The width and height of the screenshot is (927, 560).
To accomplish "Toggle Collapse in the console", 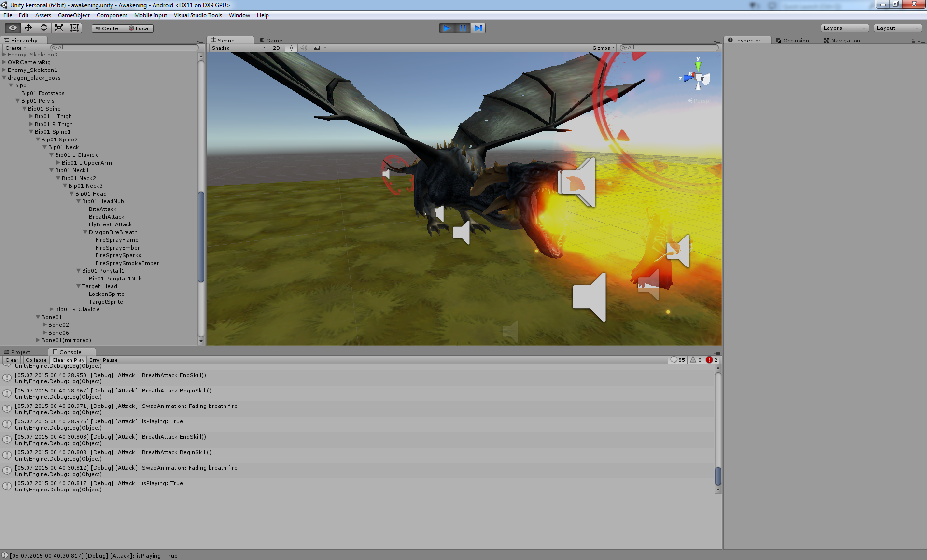I will [x=36, y=360].
